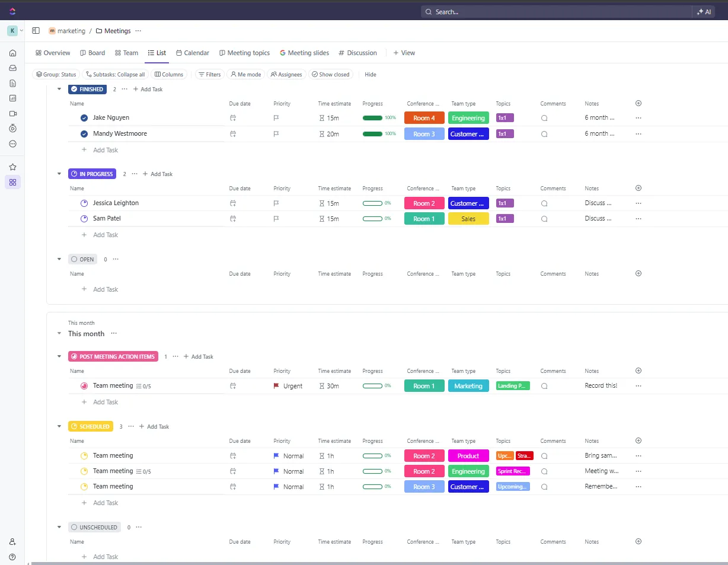Screen dimensions: 728x565
Task: Open the marketing breadcrumb link
Action: (67, 31)
